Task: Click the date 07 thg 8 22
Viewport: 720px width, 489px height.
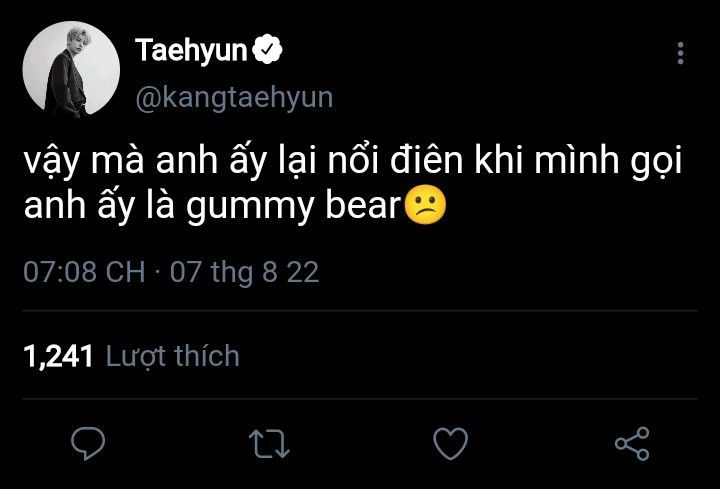Action: pyautogui.click(x=244, y=272)
